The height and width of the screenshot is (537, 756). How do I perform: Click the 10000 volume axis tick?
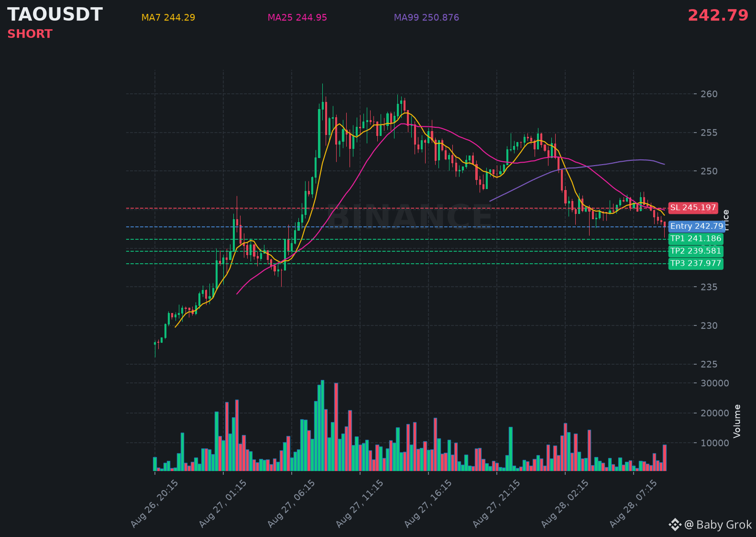click(715, 443)
